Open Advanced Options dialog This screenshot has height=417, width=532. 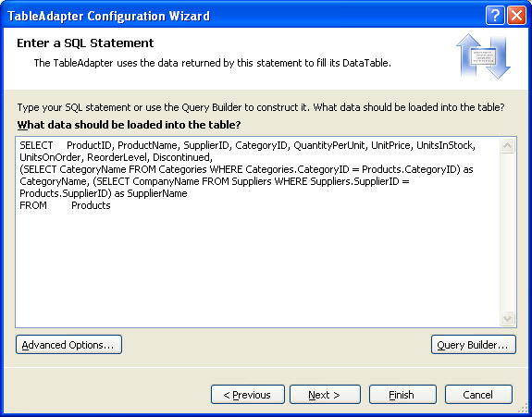click(x=68, y=345)
